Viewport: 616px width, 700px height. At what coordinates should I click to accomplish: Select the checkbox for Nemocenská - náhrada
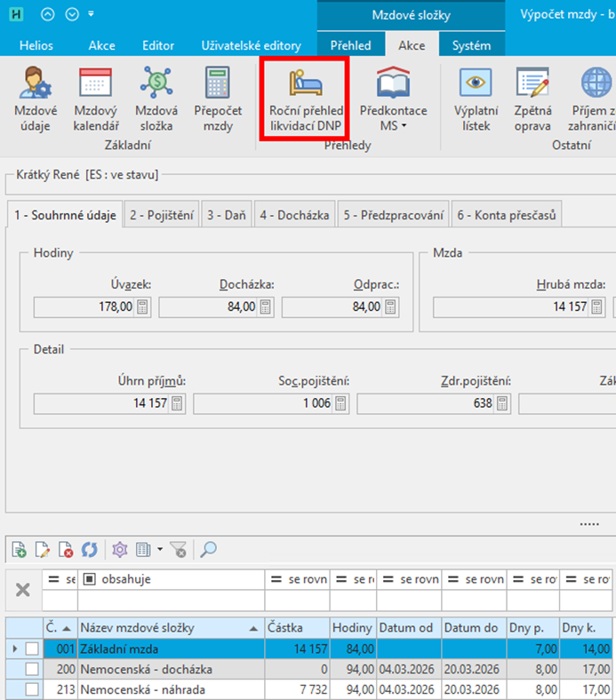tap(32, 688)
